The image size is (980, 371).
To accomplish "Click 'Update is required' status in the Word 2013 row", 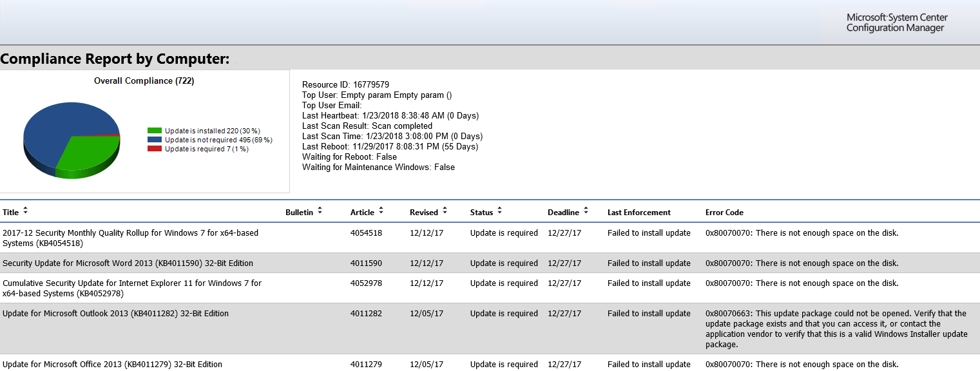I will [x=504, y=263].
